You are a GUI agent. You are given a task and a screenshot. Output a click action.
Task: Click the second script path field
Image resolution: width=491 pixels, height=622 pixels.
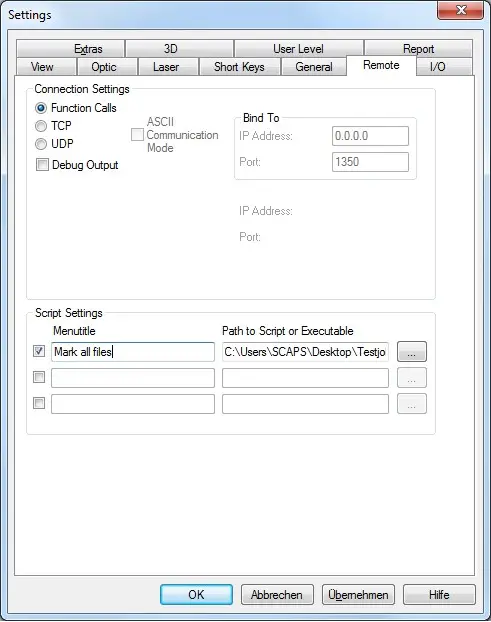(305, 378)
